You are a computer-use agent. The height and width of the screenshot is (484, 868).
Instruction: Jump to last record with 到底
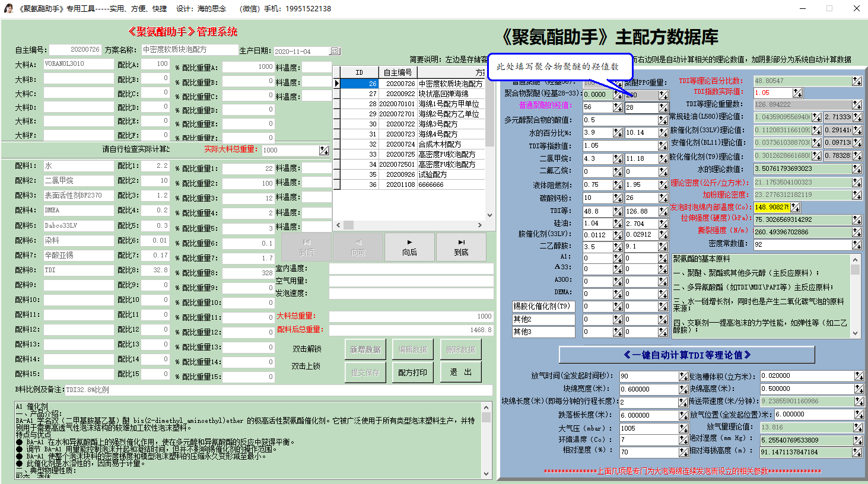(x=461, y=247)
